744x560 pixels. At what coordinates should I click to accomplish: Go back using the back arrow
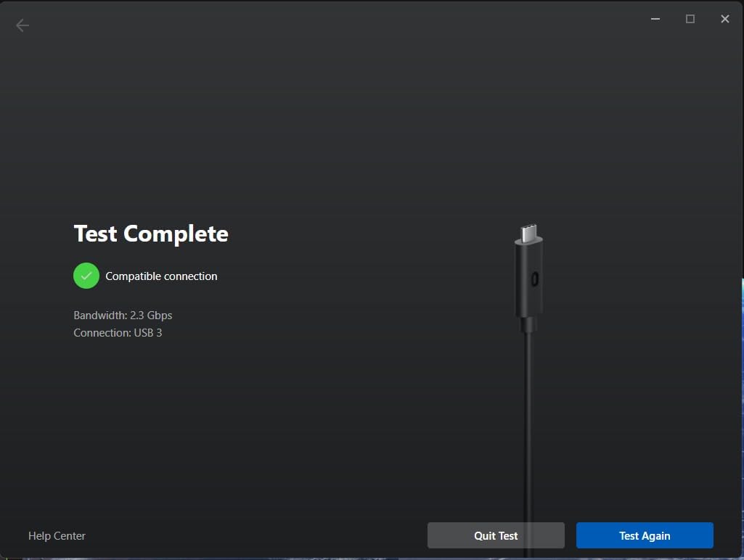click(x=23, y=25)
